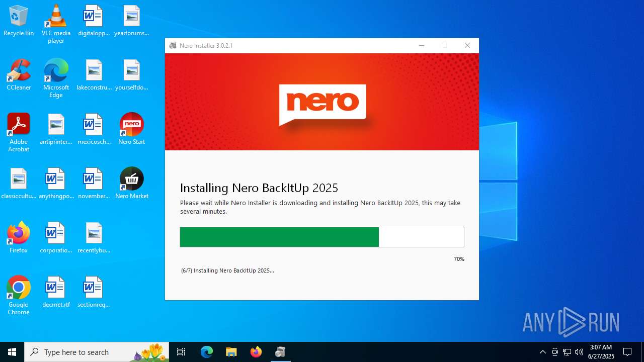Viewport: 644px width, 362px height.
Task: Open File Explorer from the taskbar
Action: (231, 352)
